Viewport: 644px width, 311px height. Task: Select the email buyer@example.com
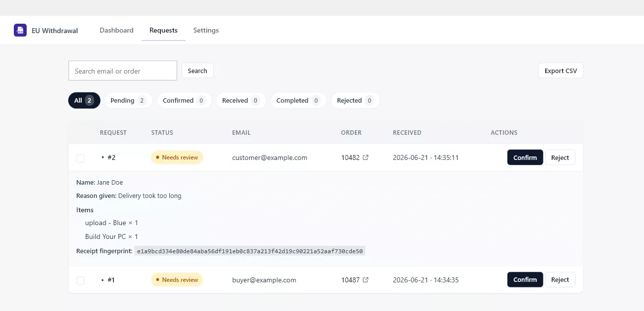coord(265,279)
